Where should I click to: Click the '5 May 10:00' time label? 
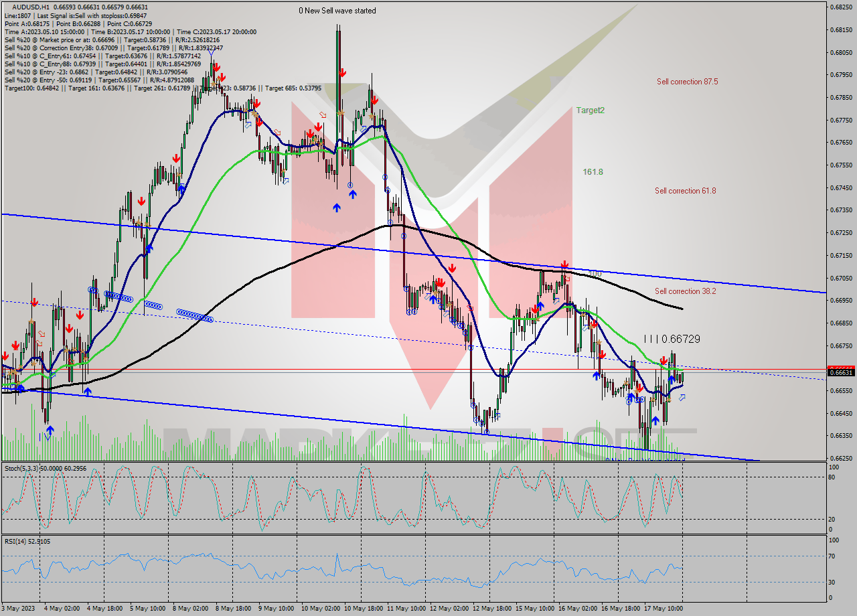[x=147, y=609]
